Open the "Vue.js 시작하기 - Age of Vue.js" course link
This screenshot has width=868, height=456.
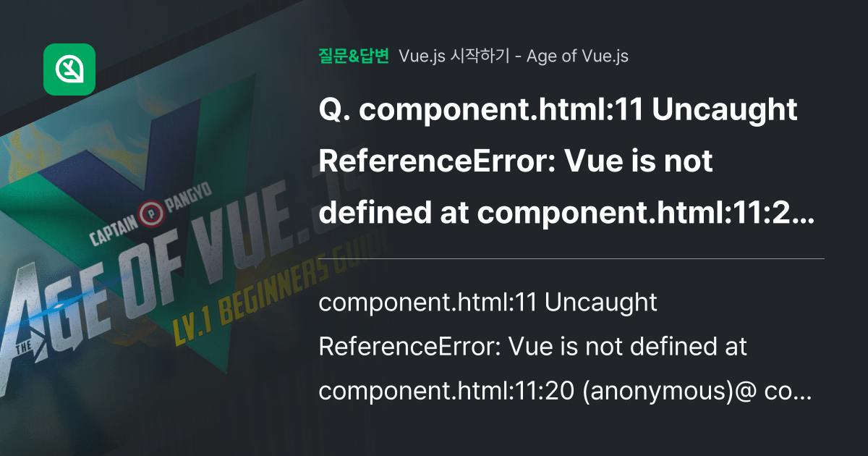click(513, 56)
